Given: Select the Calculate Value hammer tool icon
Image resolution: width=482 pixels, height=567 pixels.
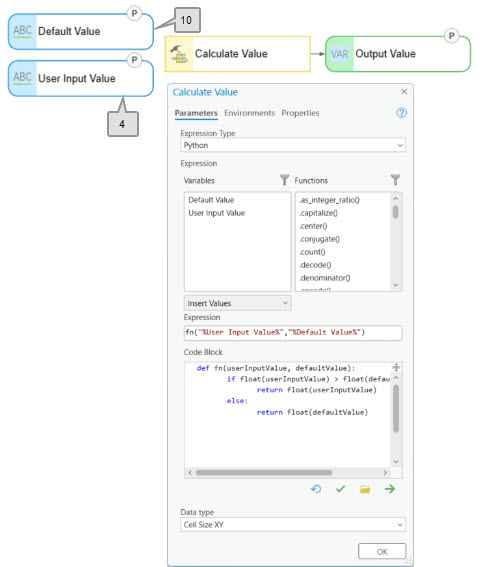Looking at the screenshot, I should [179, 54].
